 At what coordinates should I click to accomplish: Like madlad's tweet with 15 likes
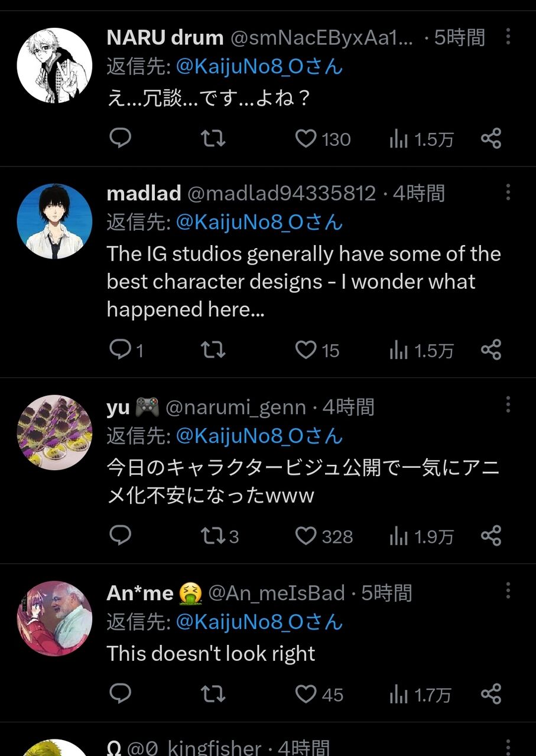tap(317, 350)
